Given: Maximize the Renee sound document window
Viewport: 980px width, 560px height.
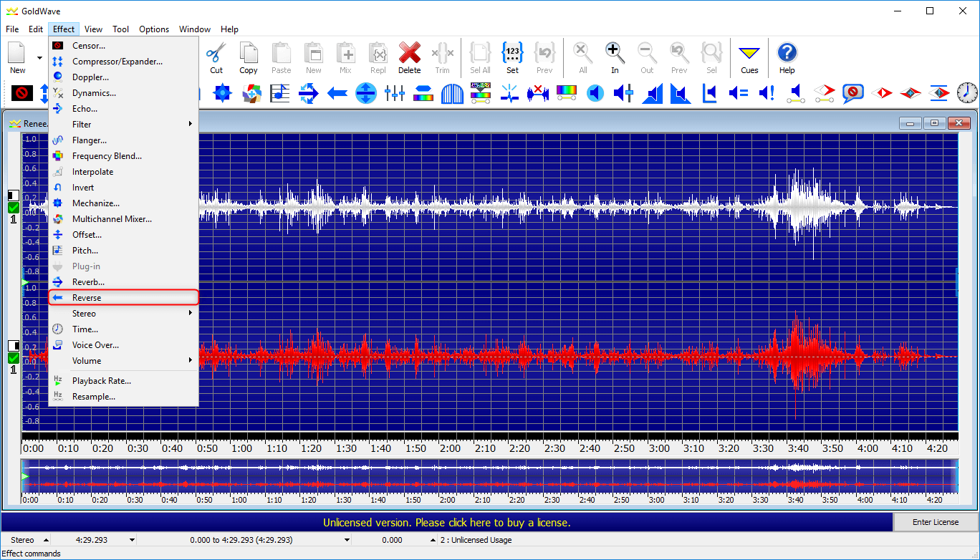Looking at the screenshot, I should tap(935, 123).
